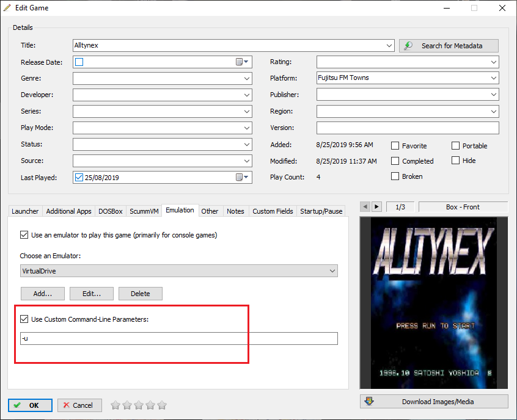This screenshot has width=517, height=420.
Task: Click the Search for Metadata button label
Action: 452,46
